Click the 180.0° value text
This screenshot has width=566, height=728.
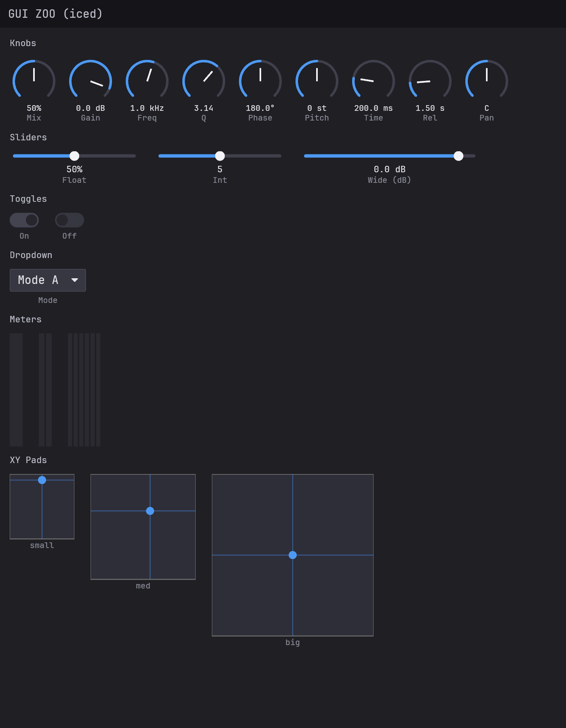260,108
